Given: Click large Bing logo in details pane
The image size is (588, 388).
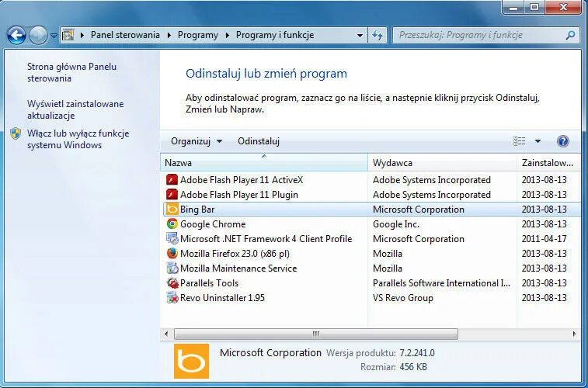Looking at the screenshot, I should click(191, 361).
